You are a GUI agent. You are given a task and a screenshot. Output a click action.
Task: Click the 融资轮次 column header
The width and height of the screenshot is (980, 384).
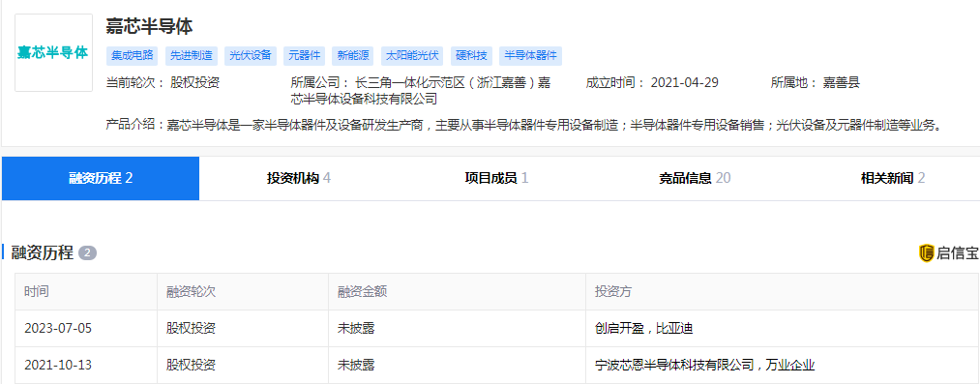[192, 291]
